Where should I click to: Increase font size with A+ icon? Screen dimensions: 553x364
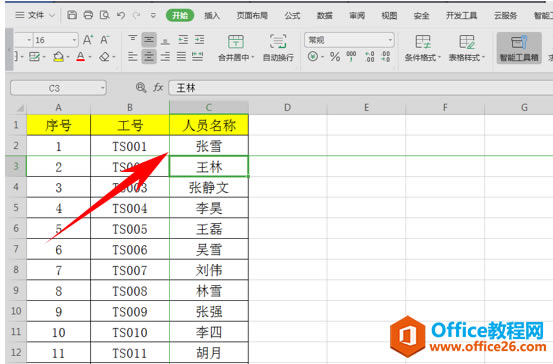(x=88, y=40)
